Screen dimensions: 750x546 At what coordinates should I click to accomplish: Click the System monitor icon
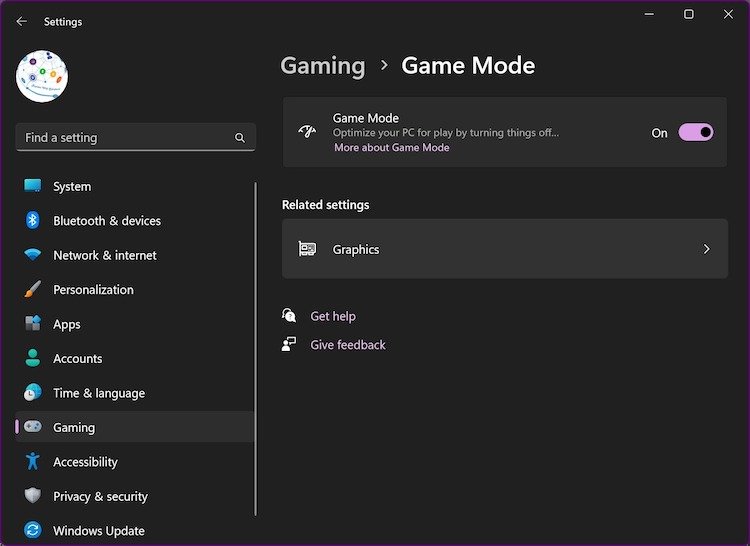(33, 186)
